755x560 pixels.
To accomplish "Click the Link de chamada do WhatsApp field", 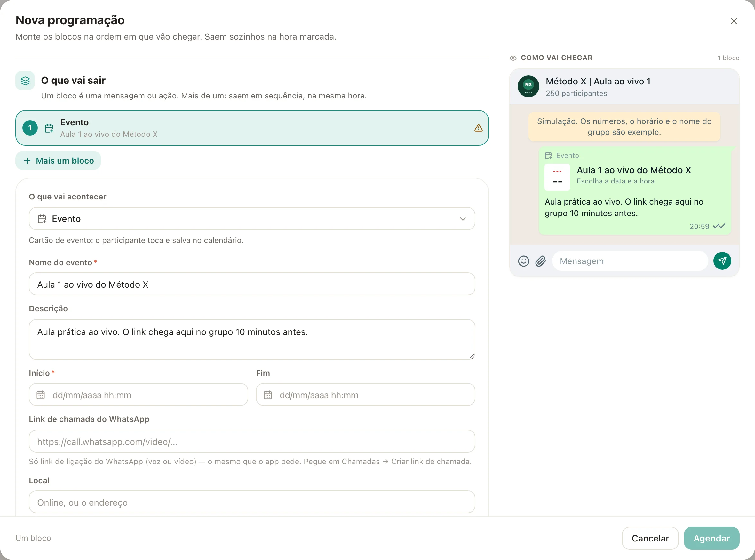I will coord(252,441).
